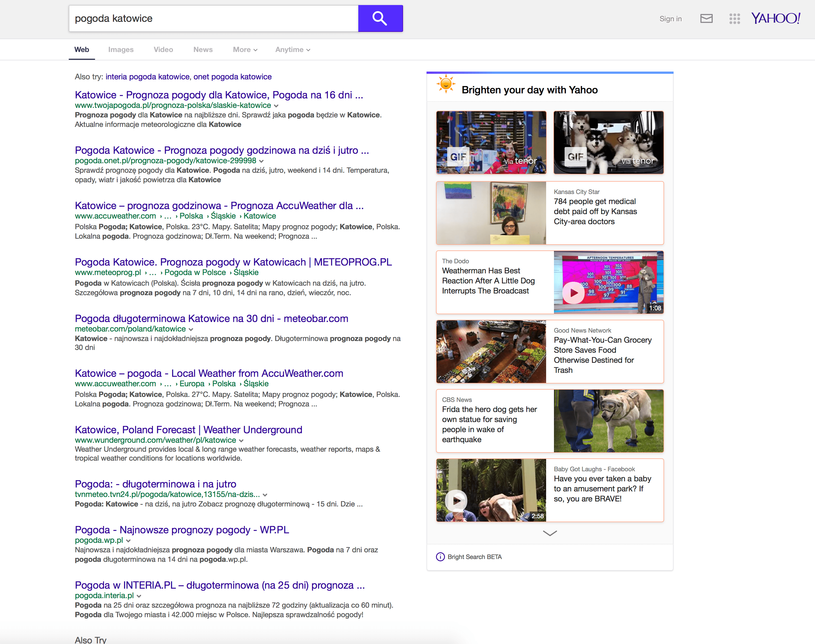Screen dimensions: 815x644
Task: Open the Kansas City doctors story thumbnail
Action: pyautogui.click(x=491, y=213)
